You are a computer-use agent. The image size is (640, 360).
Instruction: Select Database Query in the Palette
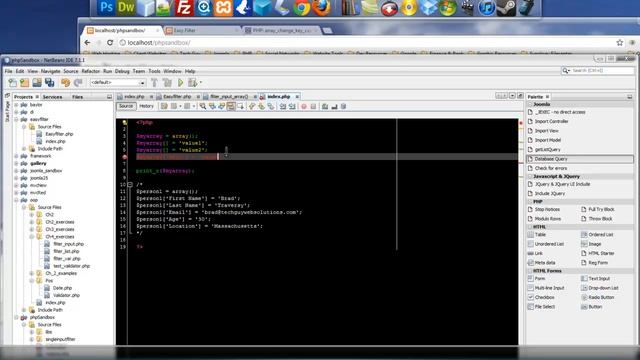point(580,159)
